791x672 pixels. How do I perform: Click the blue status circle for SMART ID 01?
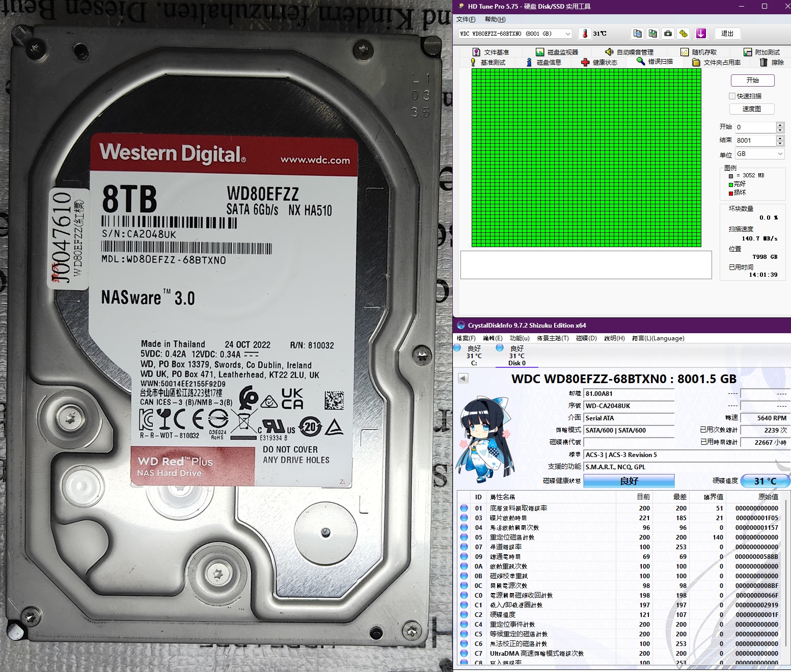(x=464, y=508)
